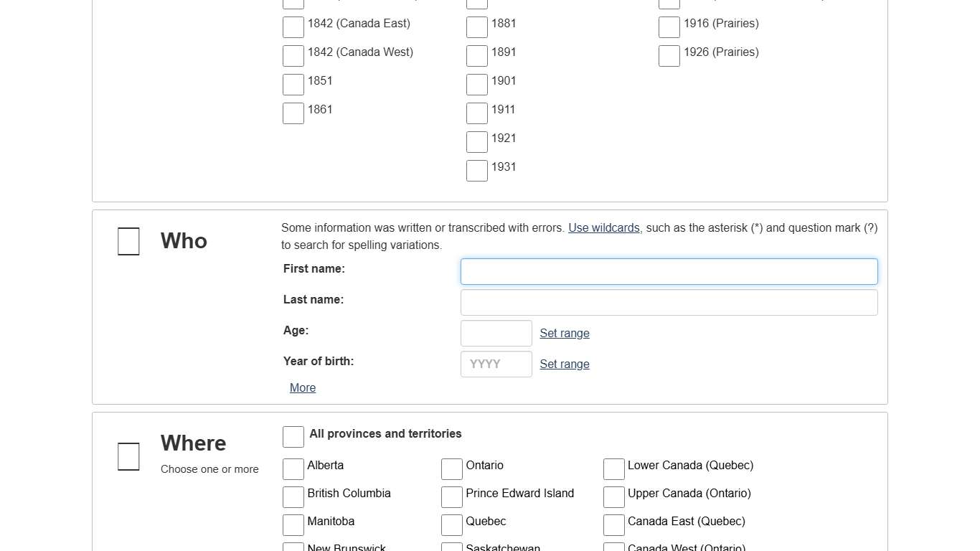Select the 1881 census checkbox
The height and width of the screenshot is (551, 980).
pos(476,27)
